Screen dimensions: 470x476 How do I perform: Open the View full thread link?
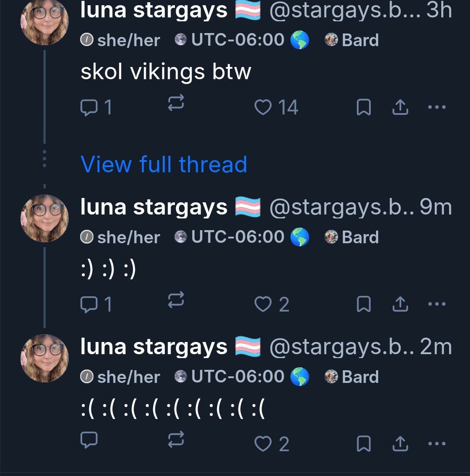pos(164,164)
